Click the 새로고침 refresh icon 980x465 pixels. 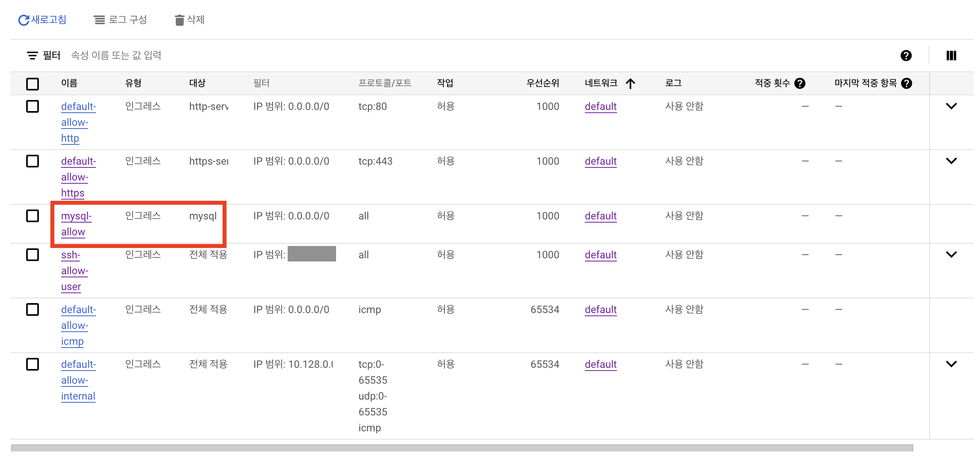coord(24,20)
